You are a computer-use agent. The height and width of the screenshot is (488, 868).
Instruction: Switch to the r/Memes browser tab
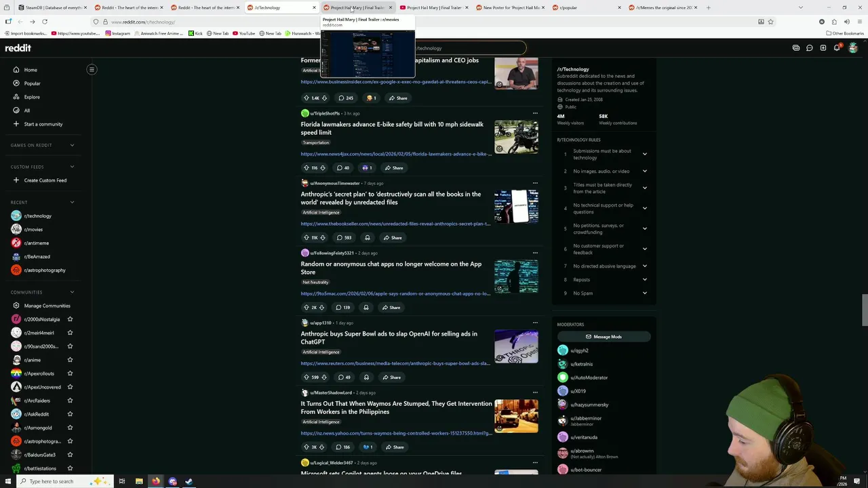coord(663,7)
